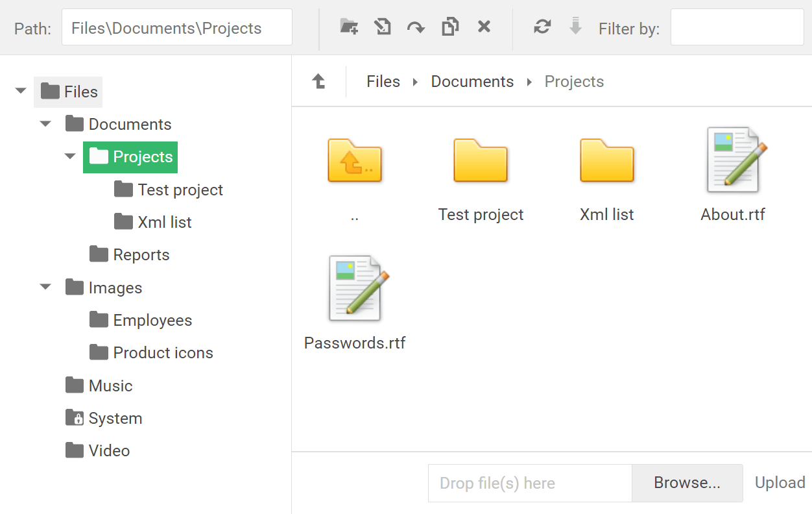Click the copy item toolbar icon
Viewport: 812px width, 514px height.
pos(450,27)
